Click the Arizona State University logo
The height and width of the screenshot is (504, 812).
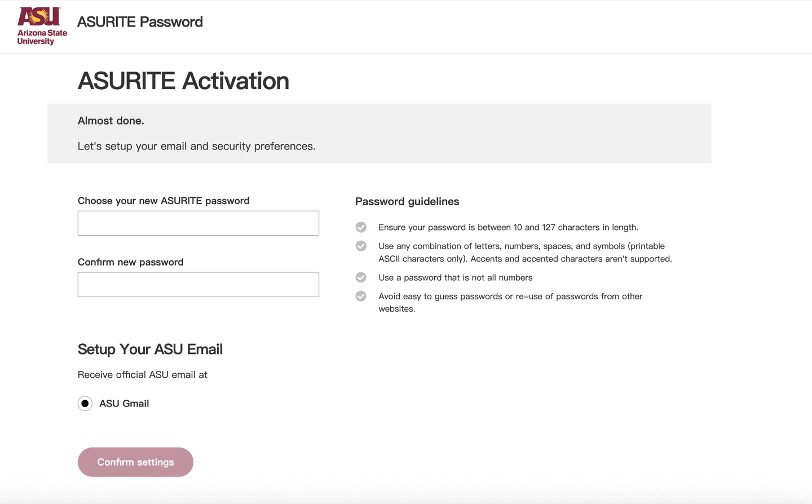point(42,26)
